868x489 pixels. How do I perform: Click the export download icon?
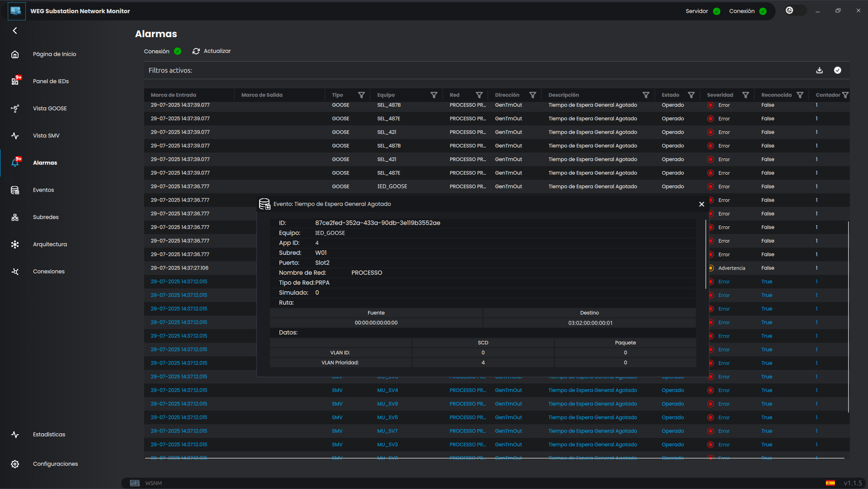[819, 70]
